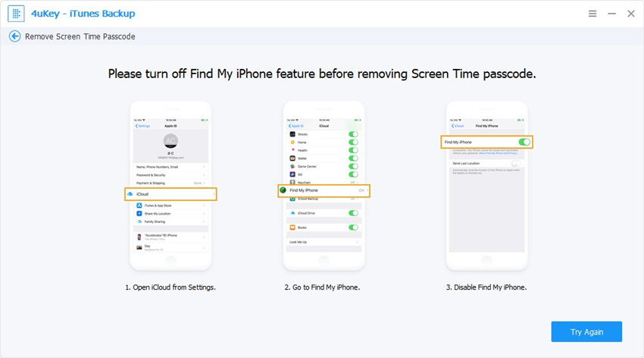Click the Send Last Location toggle in third phone

(516, 163)
